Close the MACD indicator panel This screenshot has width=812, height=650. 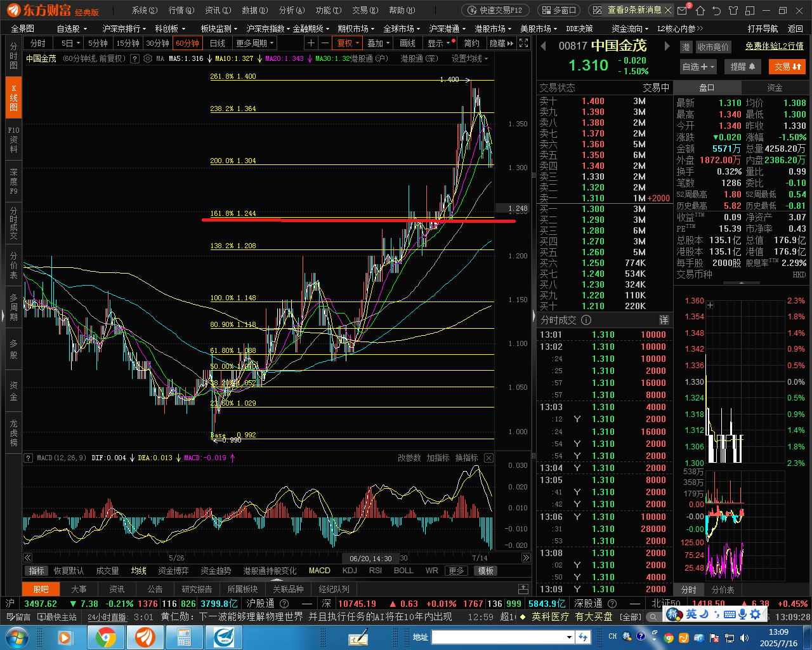pyautogui.click(x=488, y=458)
